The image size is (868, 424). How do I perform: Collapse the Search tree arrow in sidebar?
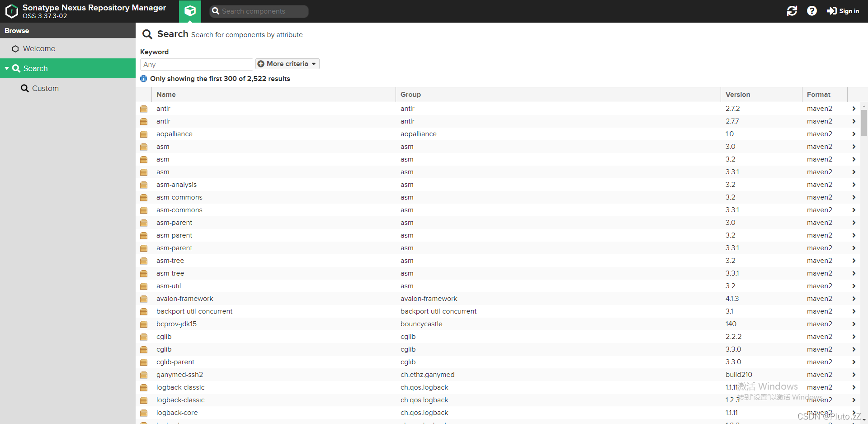tap(7, 68)
